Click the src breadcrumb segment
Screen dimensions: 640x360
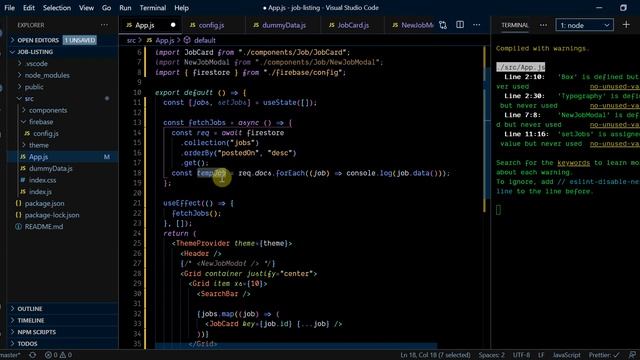coord(131,40)
